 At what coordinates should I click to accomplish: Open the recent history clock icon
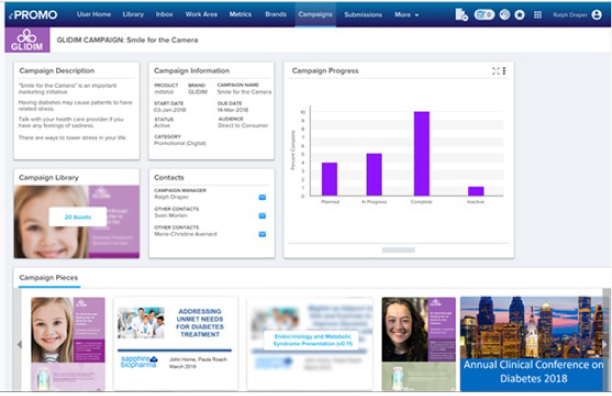click(505, 15)
